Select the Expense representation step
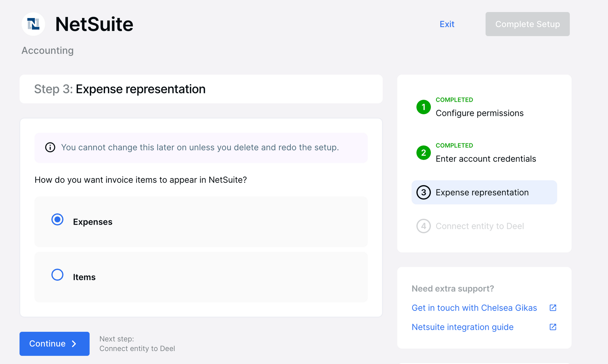 pyautogui.click(x=482, y=192)
